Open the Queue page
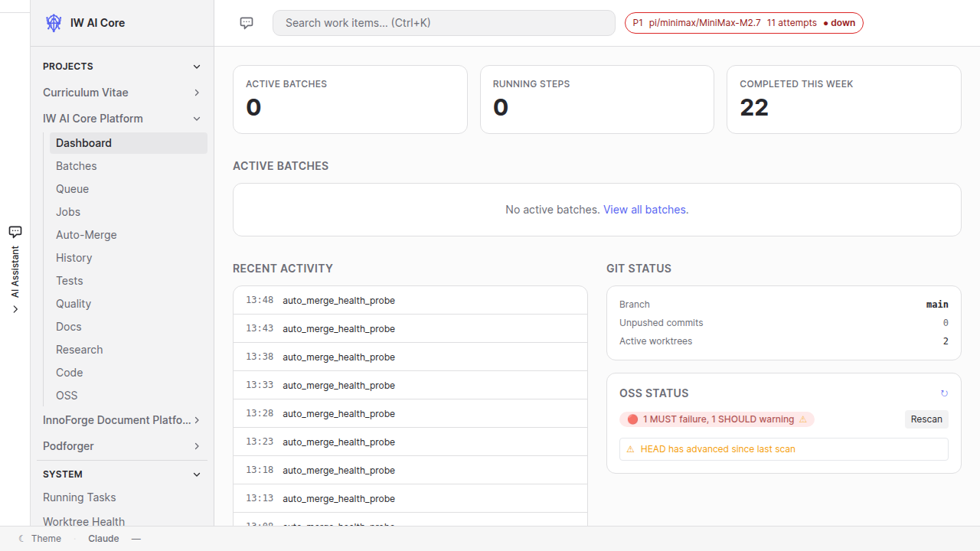Image resolution: width=980 pixels, height=551 pixels. pos(129,189)
